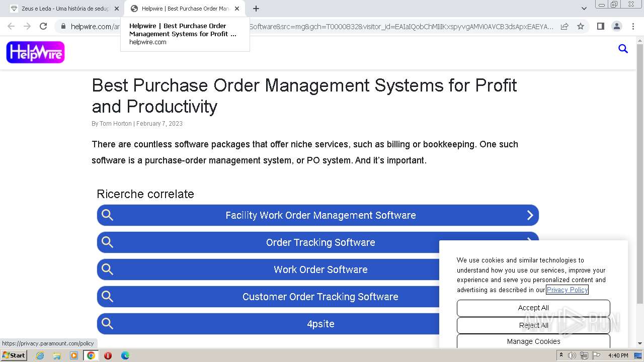Click Chrome icon in taskbar
644x362 pixels.
[91, 355]
